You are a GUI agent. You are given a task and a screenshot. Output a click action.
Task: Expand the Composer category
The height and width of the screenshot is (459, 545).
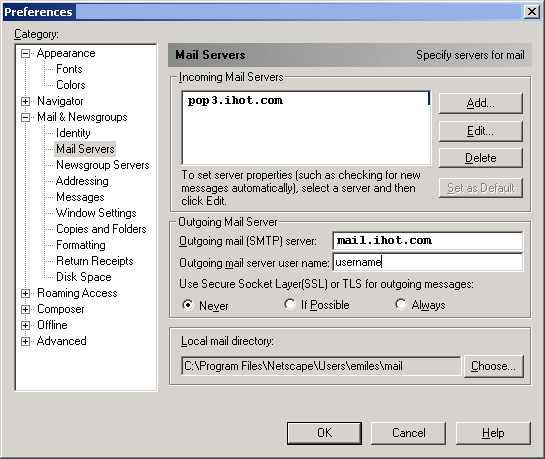tap(25, 309)
